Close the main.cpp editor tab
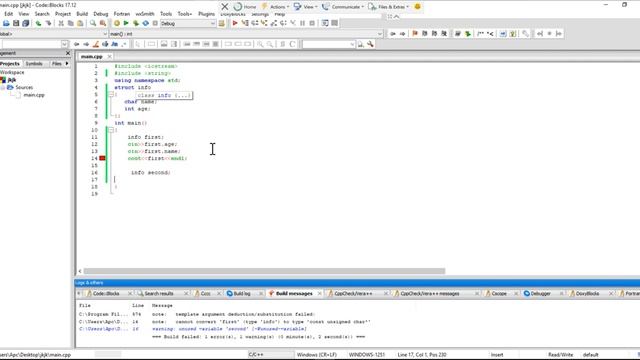The width and height of the screenshot is (640, 360). (x=109, y=56)
